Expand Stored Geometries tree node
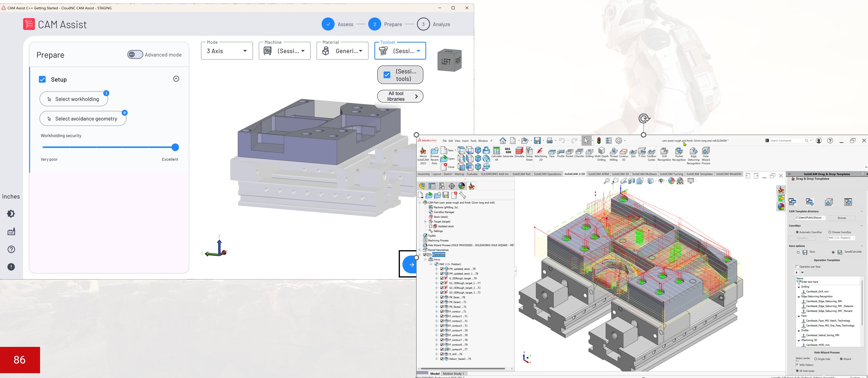Image resolution: width=868 pixels, height=378 pixels. 419,250
